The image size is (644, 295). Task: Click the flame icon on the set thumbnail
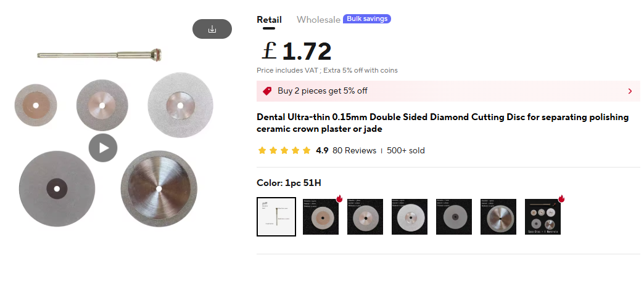tap(561, 198)
